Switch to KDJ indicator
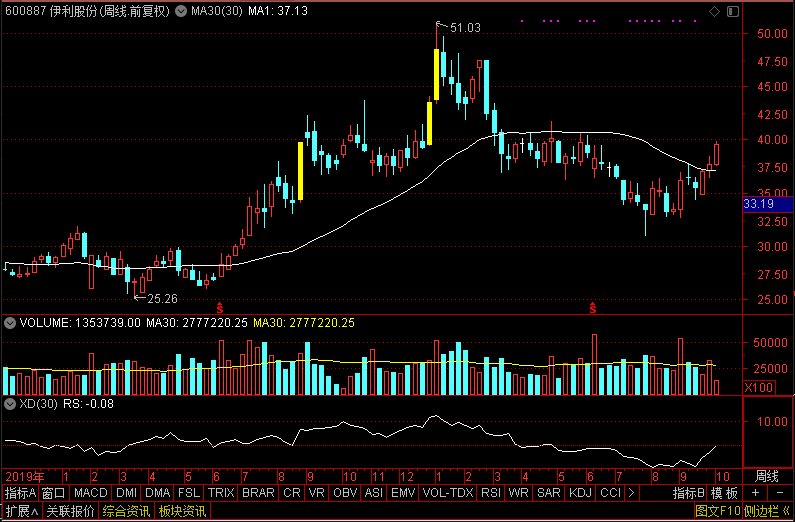Screen dimensions: 795x522 pos(581,493)
